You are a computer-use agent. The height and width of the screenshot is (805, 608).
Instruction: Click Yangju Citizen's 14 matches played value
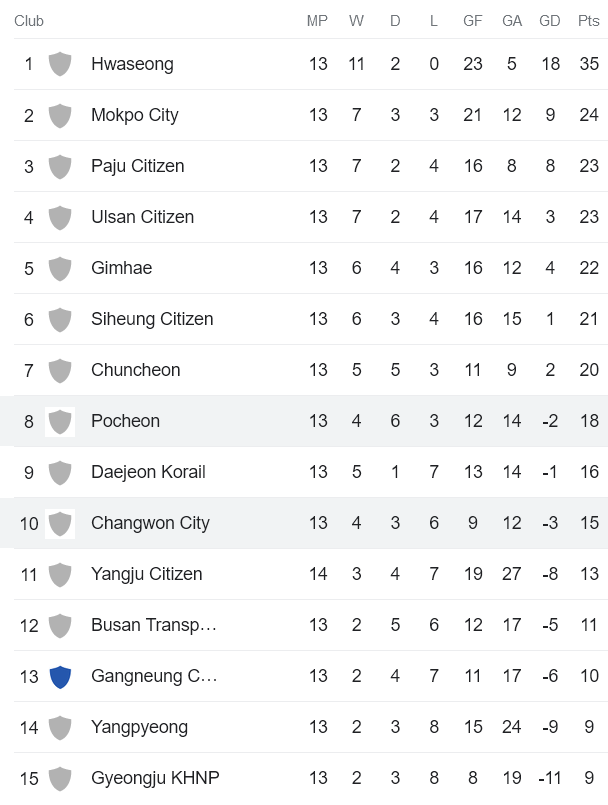(x=318, y=574)
